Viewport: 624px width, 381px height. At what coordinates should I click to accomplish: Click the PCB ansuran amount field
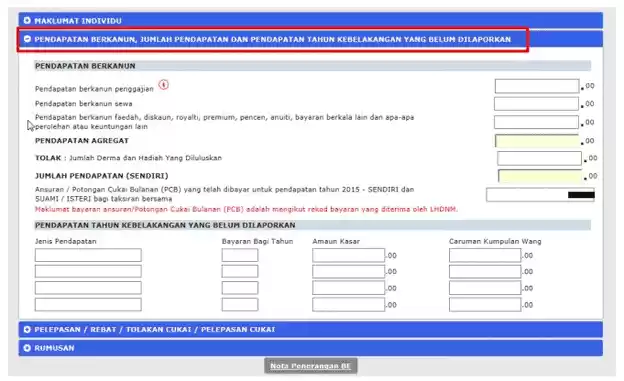(540, 195)
